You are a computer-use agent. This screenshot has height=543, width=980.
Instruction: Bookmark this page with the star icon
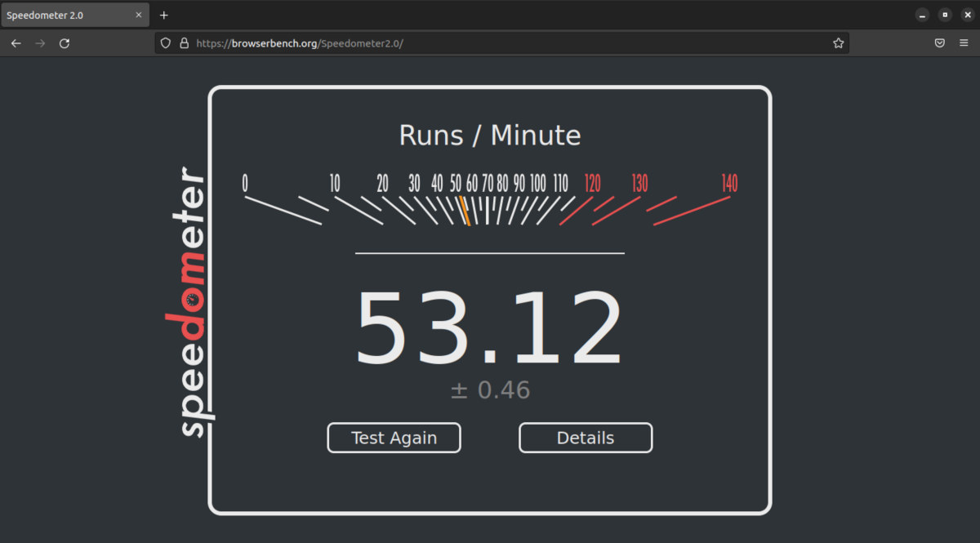pos(838,43)
